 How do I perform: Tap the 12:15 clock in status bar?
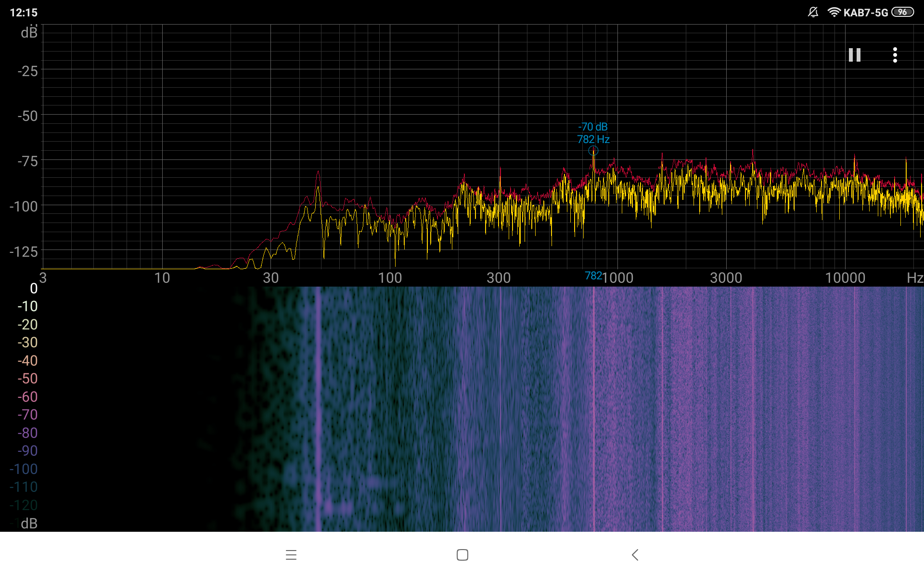24,13
